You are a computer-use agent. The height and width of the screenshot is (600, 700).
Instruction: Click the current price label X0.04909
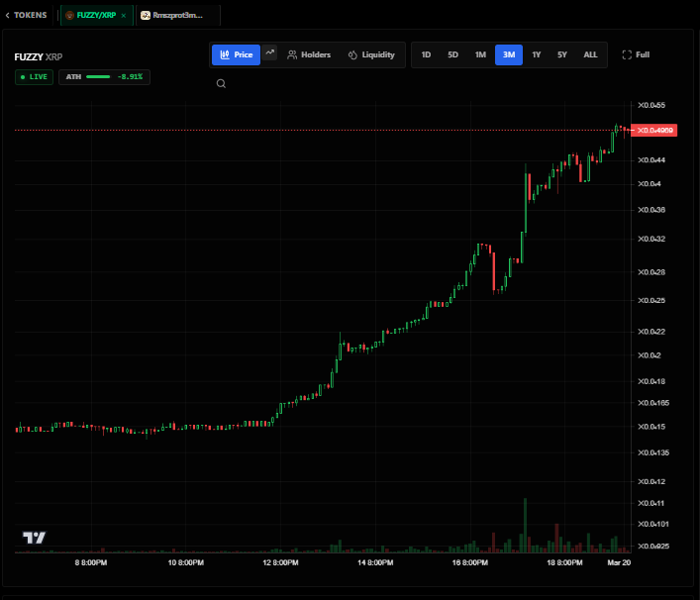click(x=653, y=131)
